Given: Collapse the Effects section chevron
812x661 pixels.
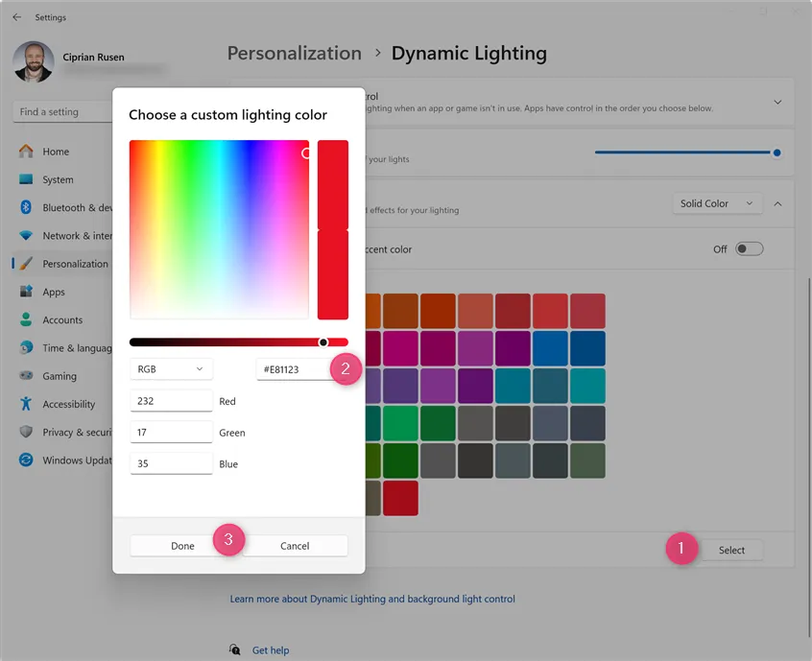Looking at the screenshot, I should [777, 203].
